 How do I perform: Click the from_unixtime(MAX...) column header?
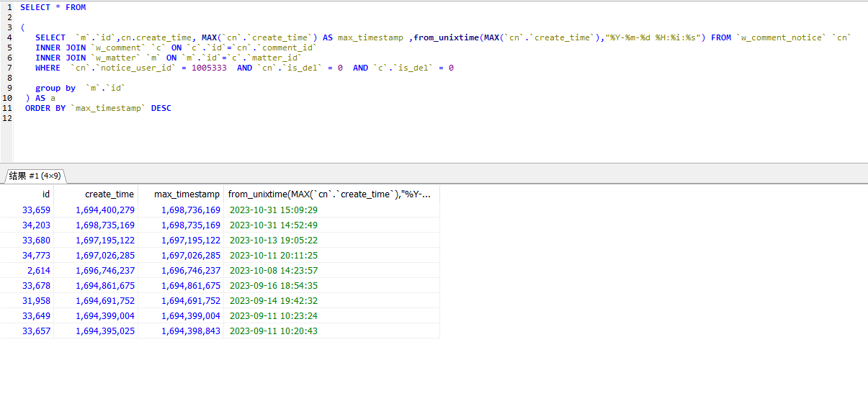coord(331,194)
